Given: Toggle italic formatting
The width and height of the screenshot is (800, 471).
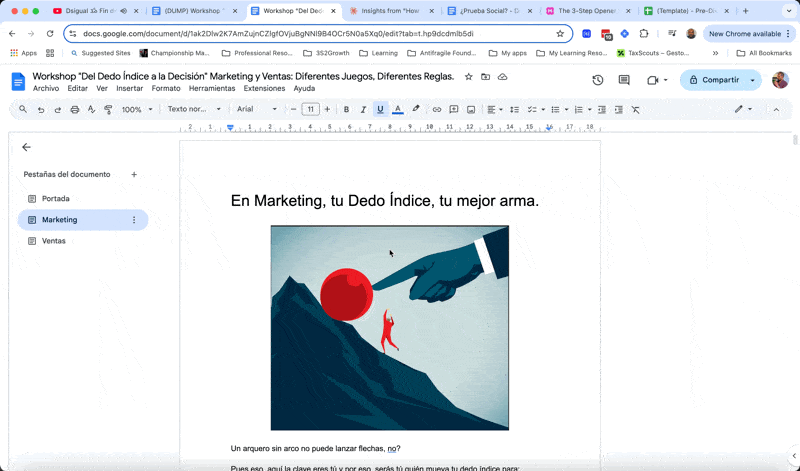Looking at the screenshot, I should tap(363, 110).
